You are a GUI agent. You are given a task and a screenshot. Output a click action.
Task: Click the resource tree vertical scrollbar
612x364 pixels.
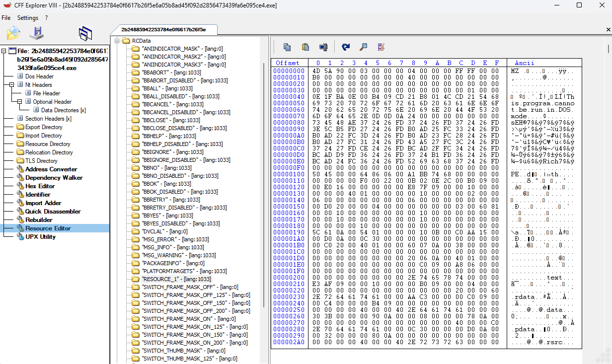coord(263,184)
